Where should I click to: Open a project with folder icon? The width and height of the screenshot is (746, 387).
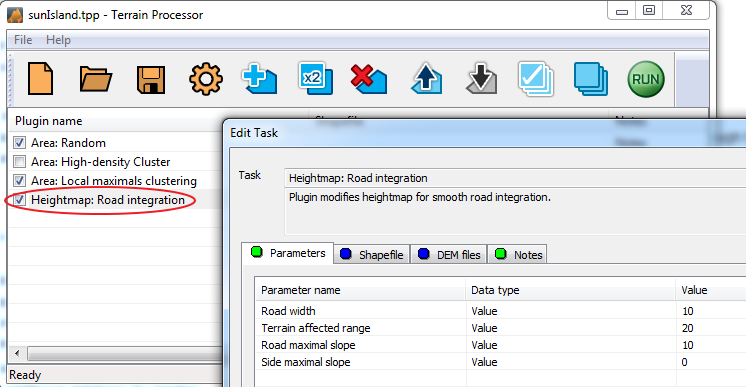coord(96,79)
